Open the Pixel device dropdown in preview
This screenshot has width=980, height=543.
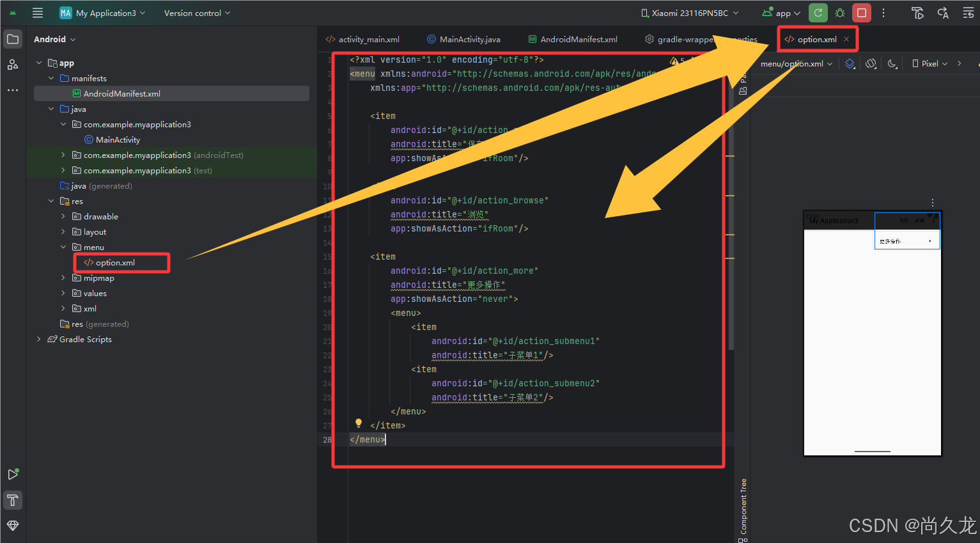[x=930, y=63]
